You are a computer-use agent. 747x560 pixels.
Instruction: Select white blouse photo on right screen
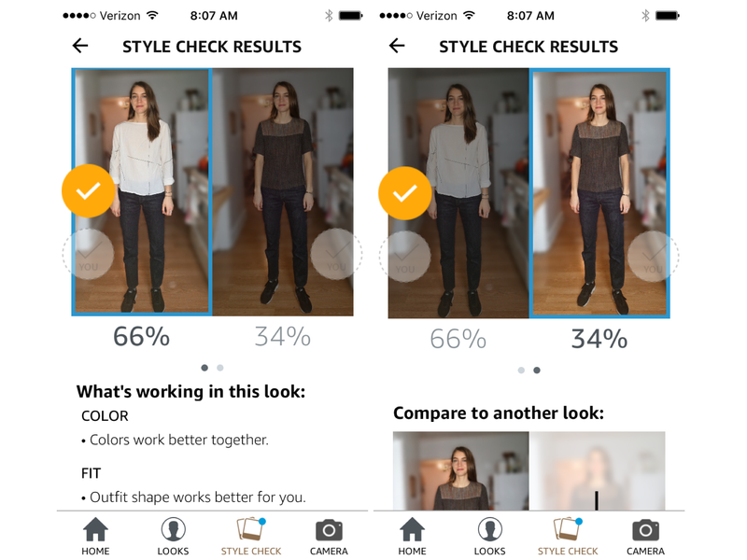pyautogui.click(x=458, y=193)
